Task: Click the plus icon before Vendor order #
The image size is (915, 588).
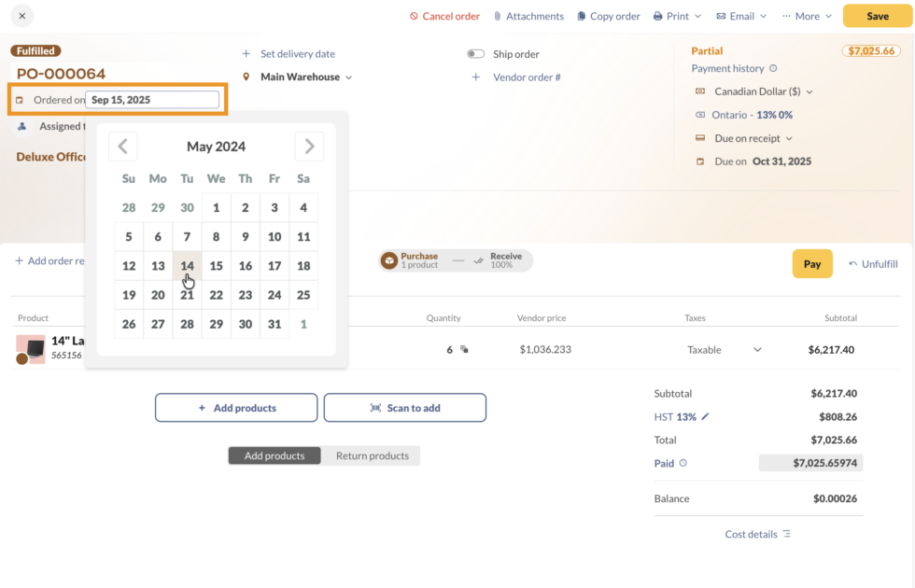Action: (x=476, y=77)
